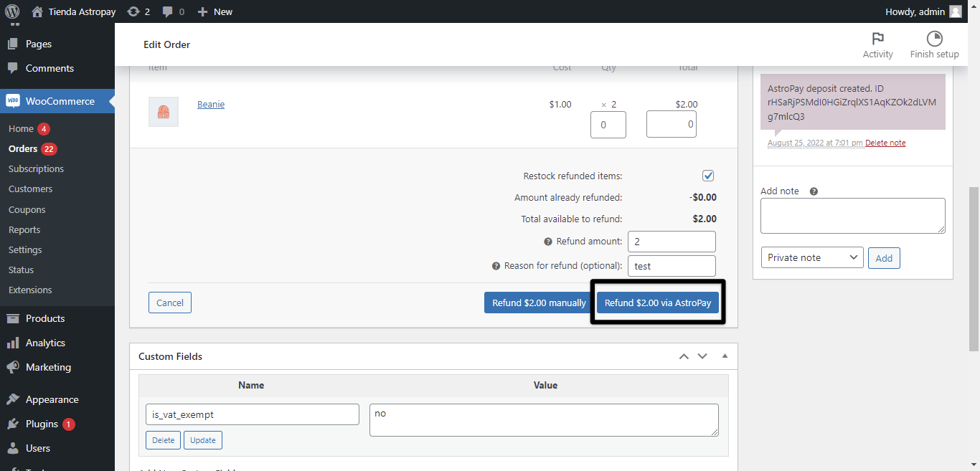Collapse the Custom Fields panel
Viewport: 980px width, 471px height.
click(725, 356)
